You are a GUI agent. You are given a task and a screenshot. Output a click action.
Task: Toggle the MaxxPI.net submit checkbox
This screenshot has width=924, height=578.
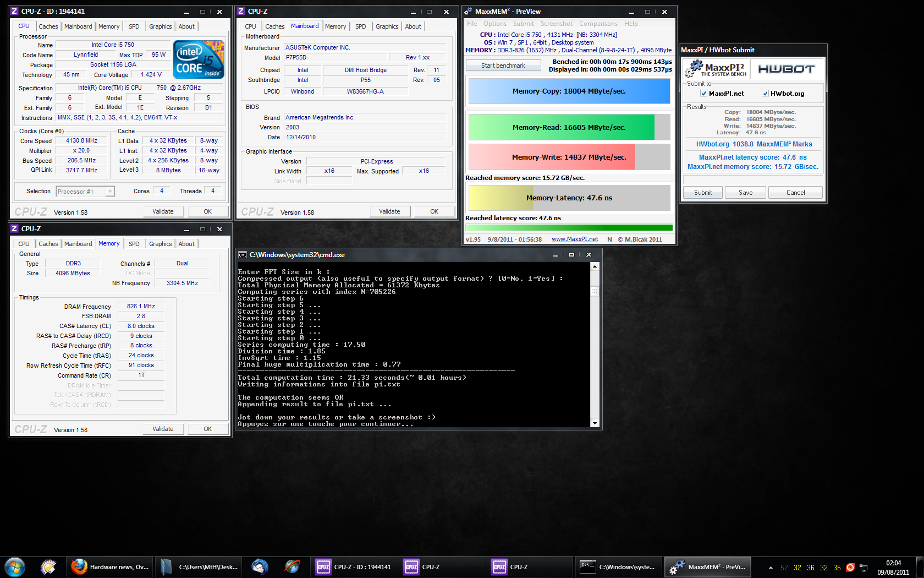coord(703,94)
